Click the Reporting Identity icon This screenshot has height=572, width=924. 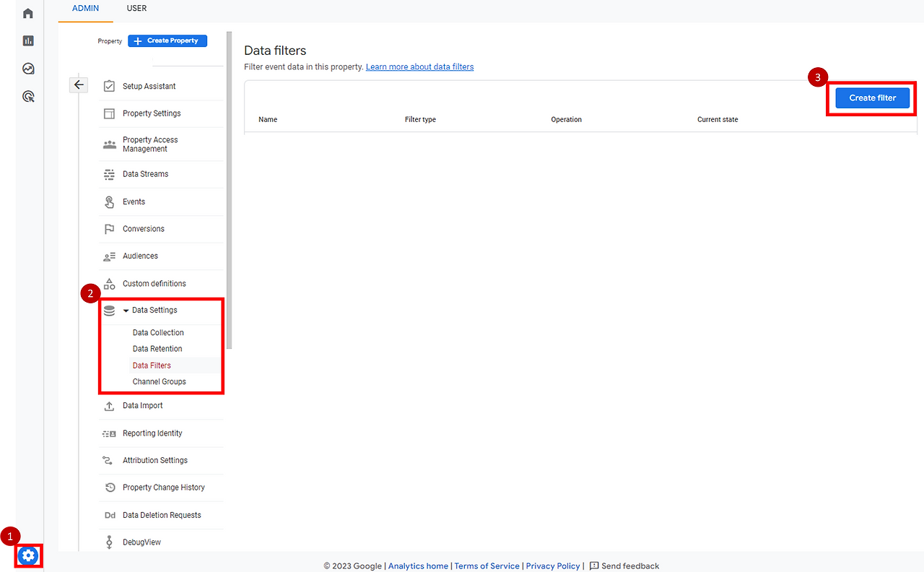tap(109, 433)
